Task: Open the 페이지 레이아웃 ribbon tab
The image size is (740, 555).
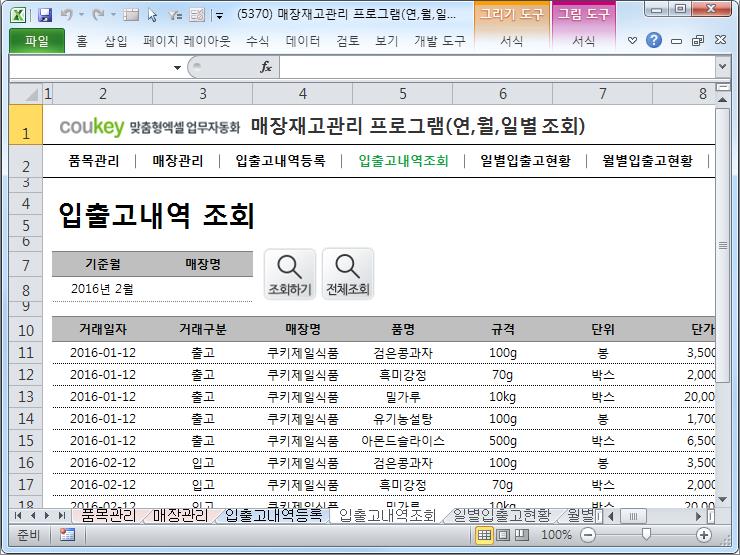Action: tap(187, 41)
